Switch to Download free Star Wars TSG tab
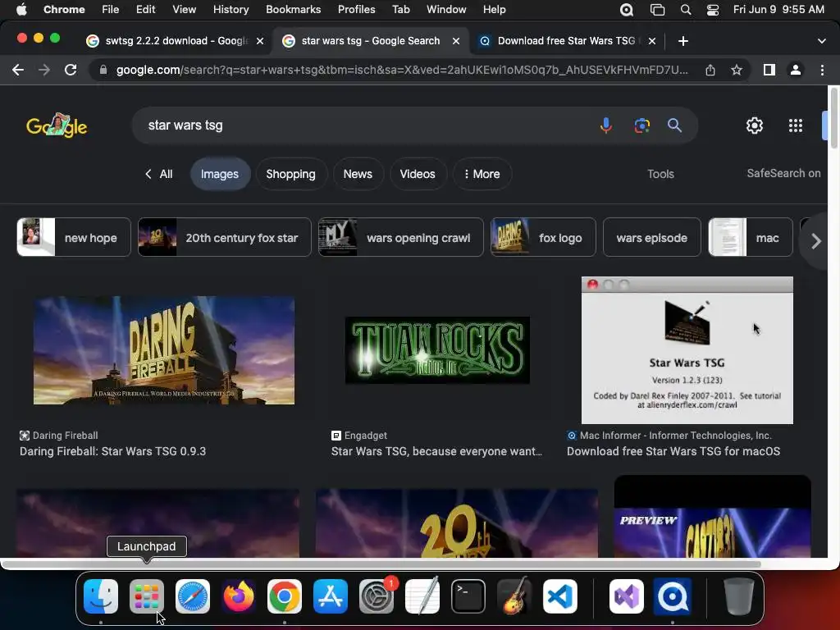Image resolution: width=840 pixels, height=630 pixels. 568,41
